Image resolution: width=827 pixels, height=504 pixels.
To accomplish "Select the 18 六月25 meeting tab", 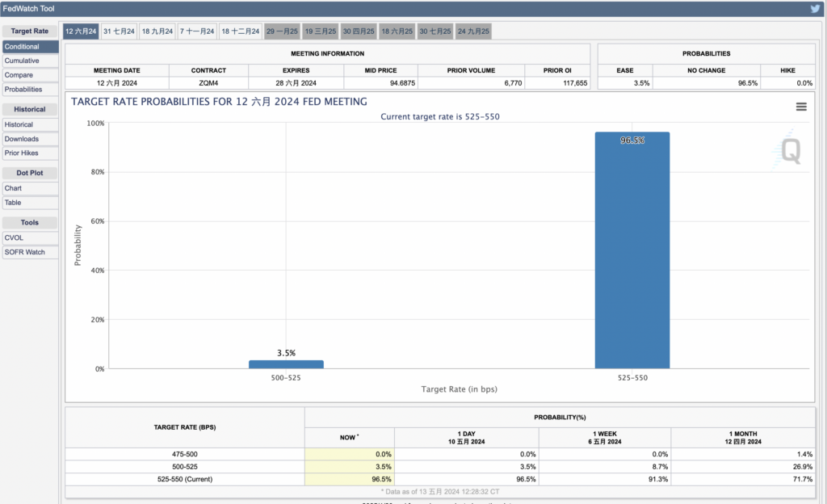I will pyautogui.click(x=397, y=31).
